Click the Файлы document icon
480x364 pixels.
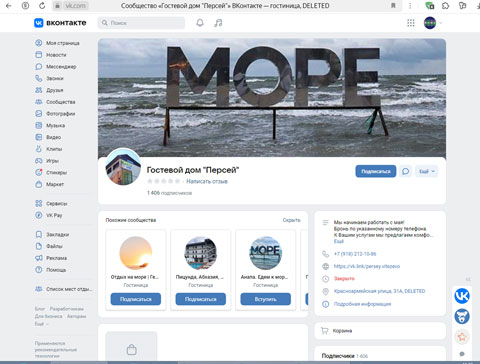(x=39, y=246)
